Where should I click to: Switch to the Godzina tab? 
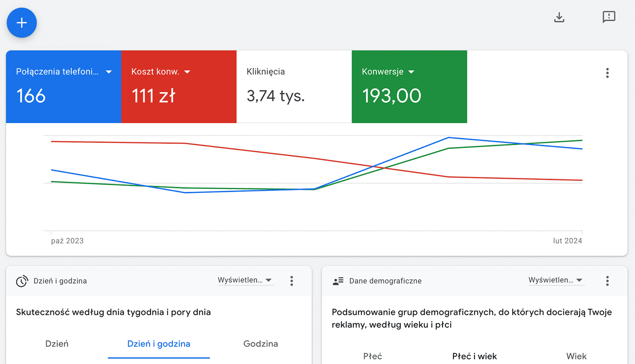(x=260, y=344)
